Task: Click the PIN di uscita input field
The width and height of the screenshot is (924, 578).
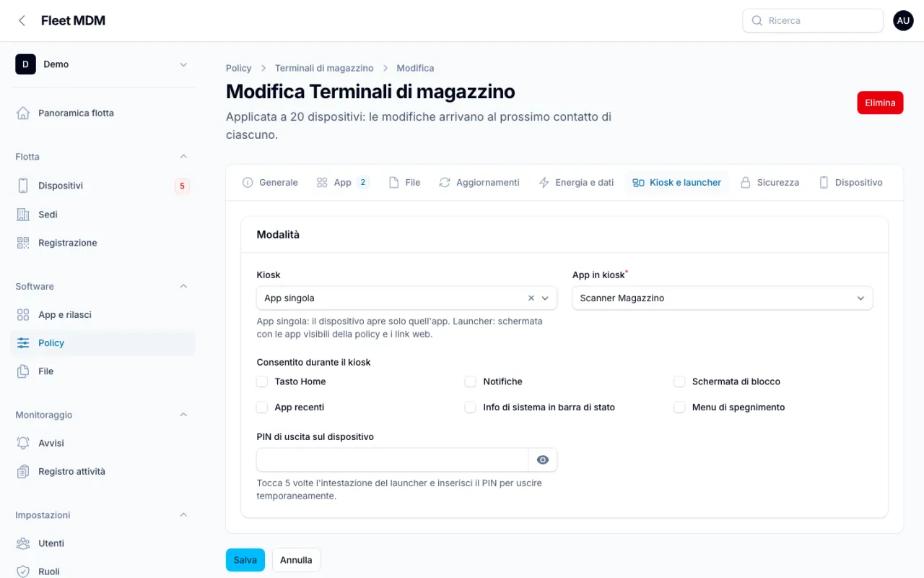Action: [393, 460]
